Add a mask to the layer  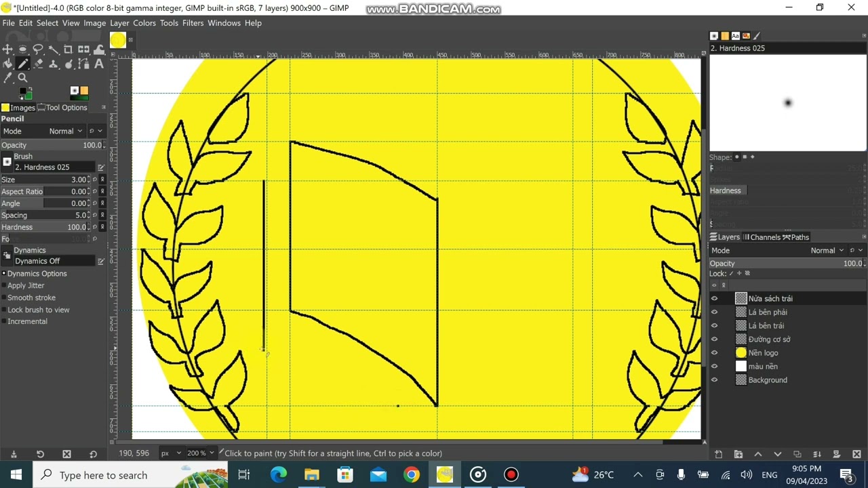pyautogui.click(x=837, y=454)
